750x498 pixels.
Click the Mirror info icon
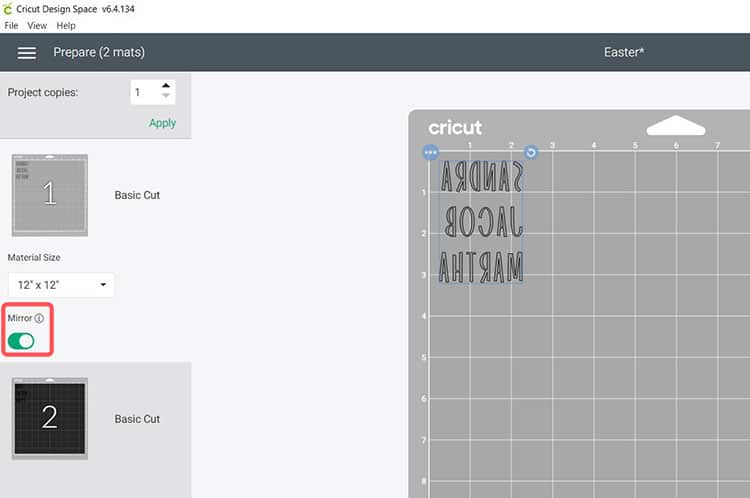(39, 318)
